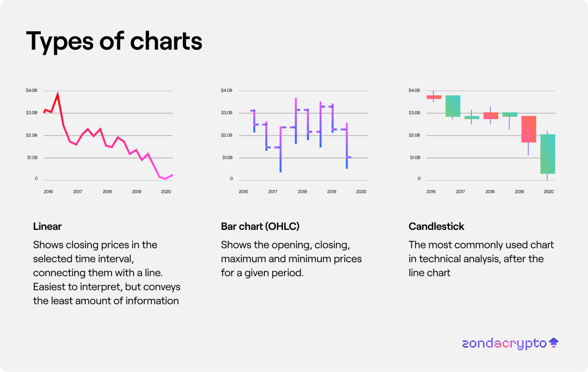Image resolution: width=588 pixels, height=372 pixels.
Task: Click the 0 label on the OHLC chart axis
Action: pos(231,179)
